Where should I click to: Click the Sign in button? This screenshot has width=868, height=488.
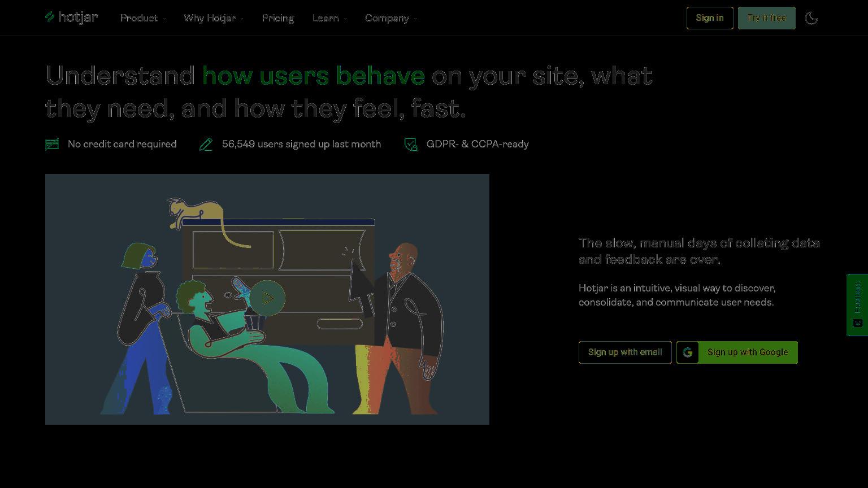coord(710,18)
